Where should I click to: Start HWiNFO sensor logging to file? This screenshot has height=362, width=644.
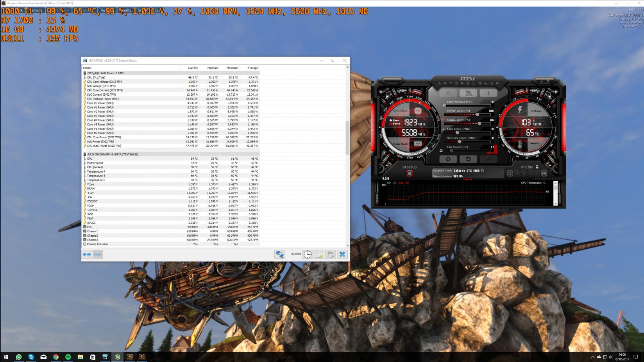(319, 254)
